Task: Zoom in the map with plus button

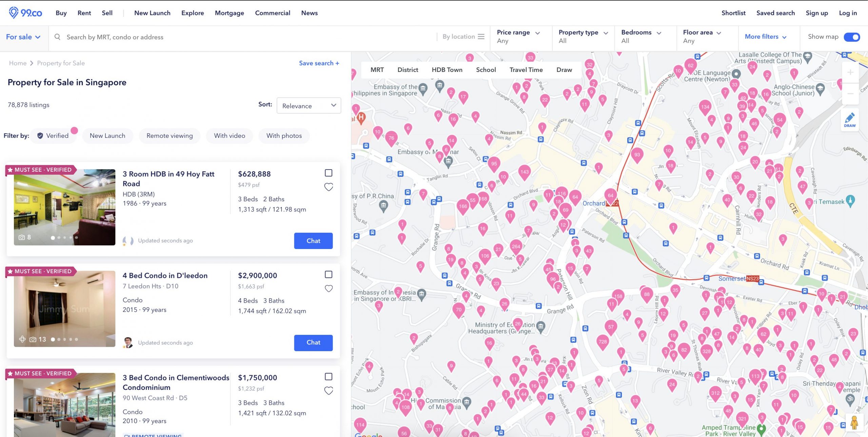Action: point(850,72)
